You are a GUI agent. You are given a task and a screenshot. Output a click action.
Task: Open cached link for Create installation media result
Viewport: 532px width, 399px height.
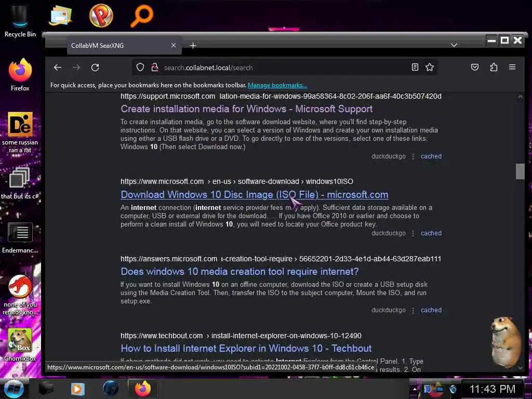[431, 156]
